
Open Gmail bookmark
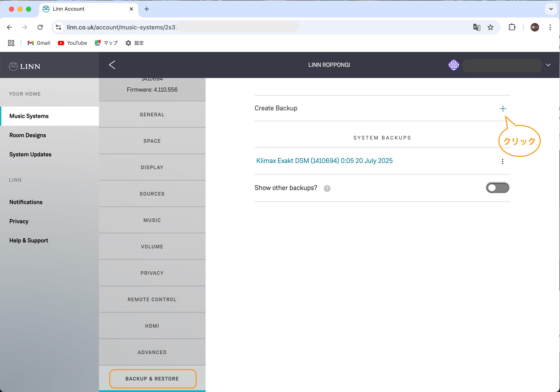point(39,43)
